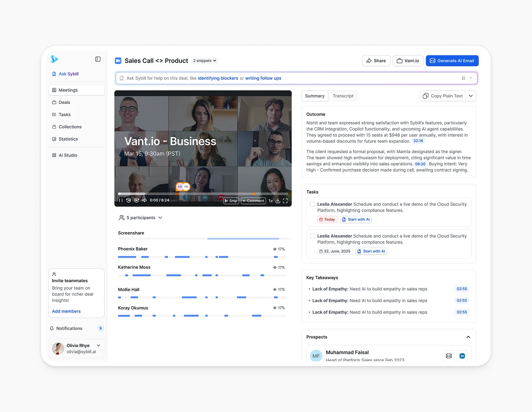The image size is (532, 412).
Task: Click the email icon for Muhammad Faisal
Action: [448, 356]
